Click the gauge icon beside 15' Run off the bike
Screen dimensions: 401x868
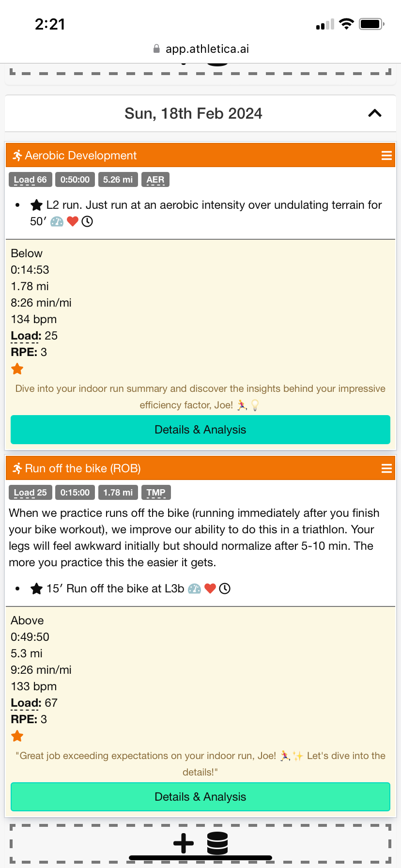(195, 589)
